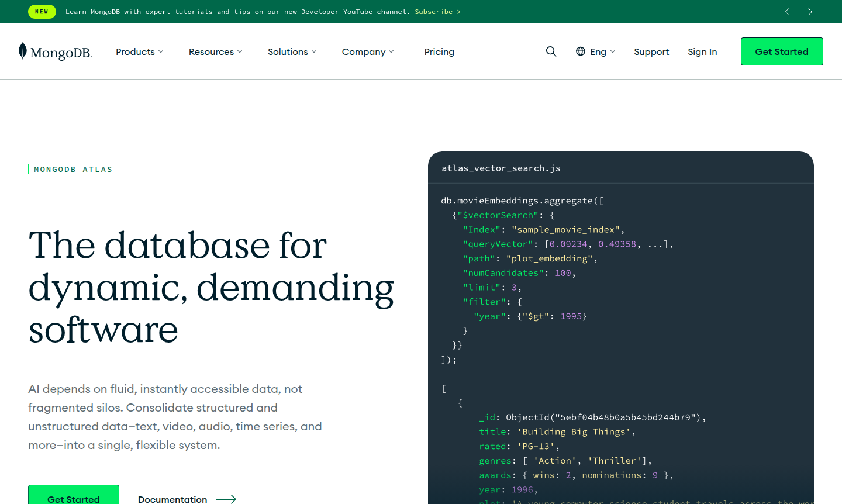The image size is (842, 504).
Task: Open the Documentation link
Action: point(172,499)
